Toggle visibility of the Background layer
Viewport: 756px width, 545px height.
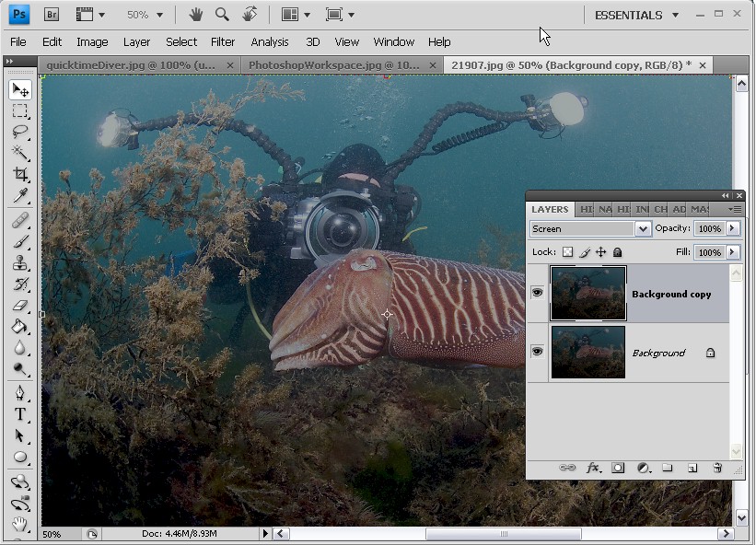[x=537, y=352]
